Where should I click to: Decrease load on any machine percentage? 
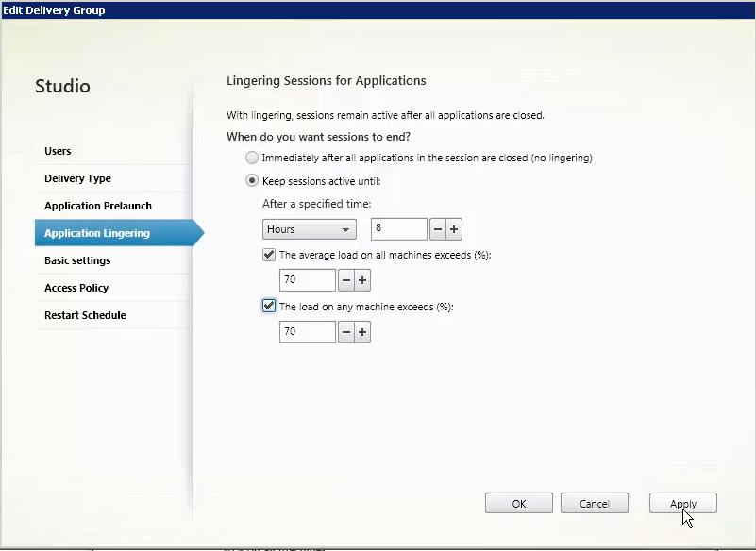[x=345, y=332]
